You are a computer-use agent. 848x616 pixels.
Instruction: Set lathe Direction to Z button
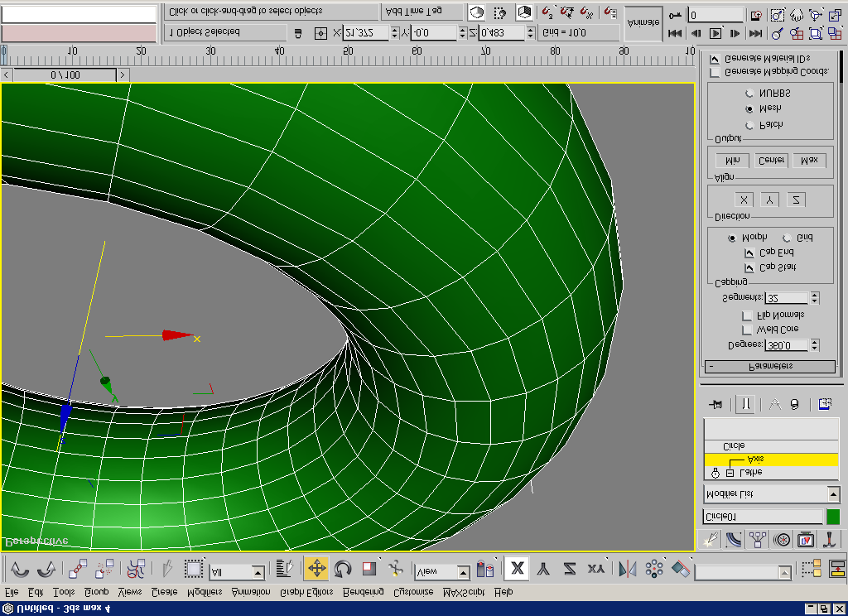(x=796, y=200)
